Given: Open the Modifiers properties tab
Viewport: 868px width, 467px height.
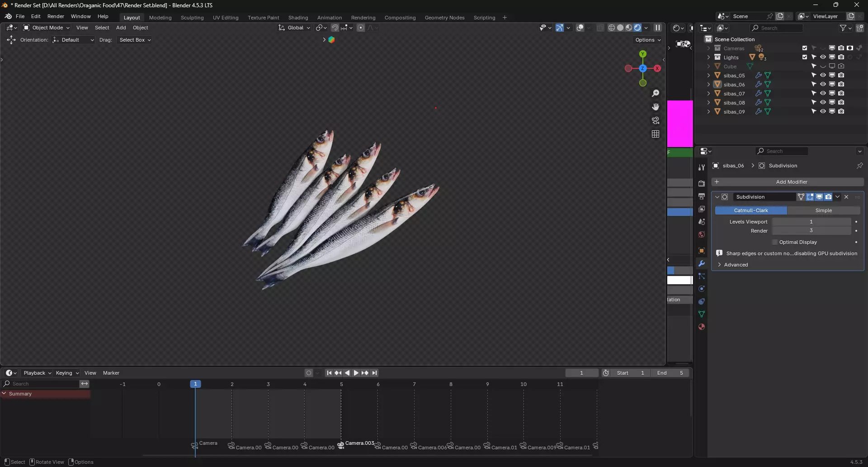Looking at the screenshot, I should 702,263.
